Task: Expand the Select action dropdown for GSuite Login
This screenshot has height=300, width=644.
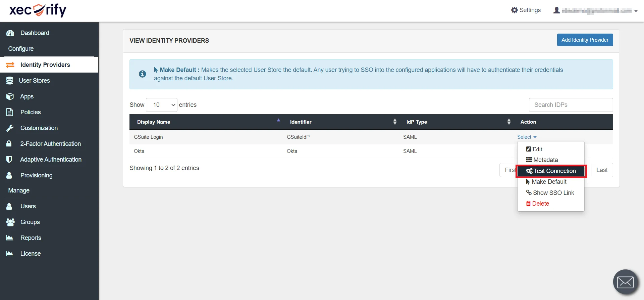Action: (527, 137)
